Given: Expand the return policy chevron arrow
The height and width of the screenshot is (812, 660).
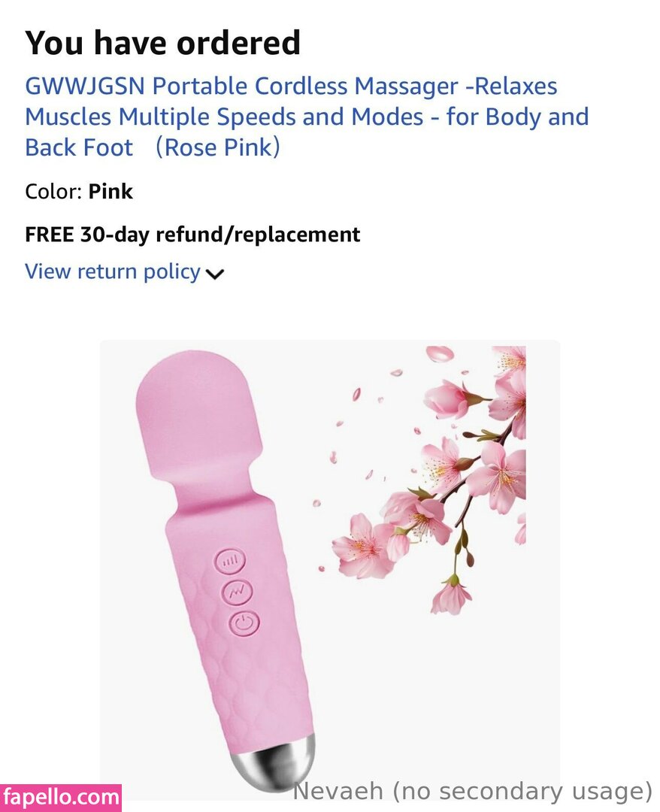Looking at the screenshot, I should (x=215, y=274).
